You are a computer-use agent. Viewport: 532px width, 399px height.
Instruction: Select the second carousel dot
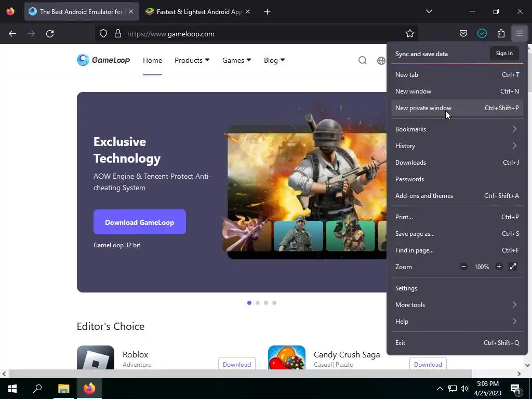coord(258,303)
